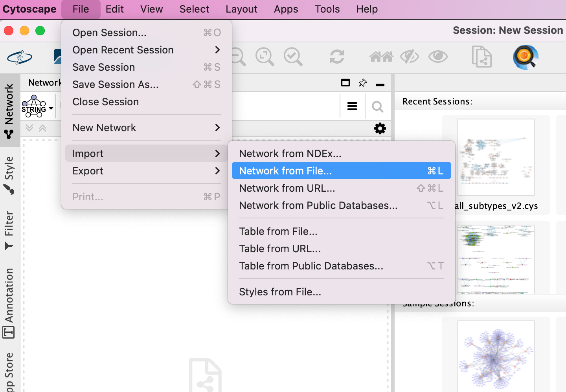Open the hamburger options menu in Network panel
Image resolution: width=566 pixels, height=392 pixels.
(x=352, y=106)
